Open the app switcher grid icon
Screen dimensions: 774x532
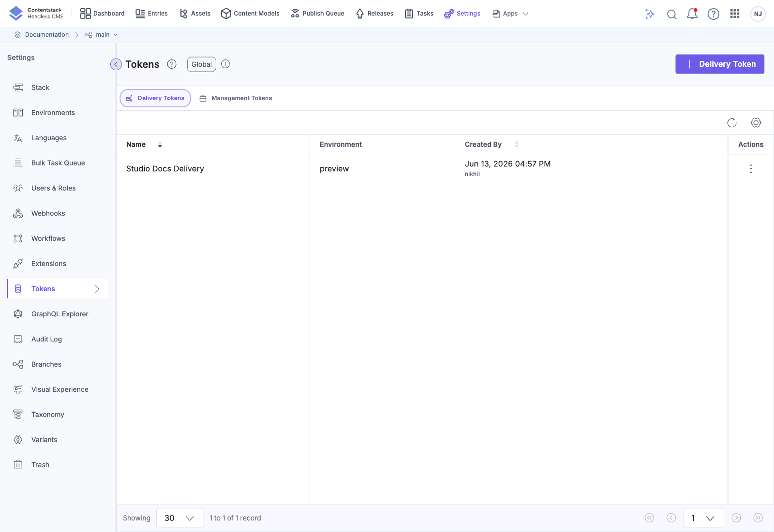735,14
